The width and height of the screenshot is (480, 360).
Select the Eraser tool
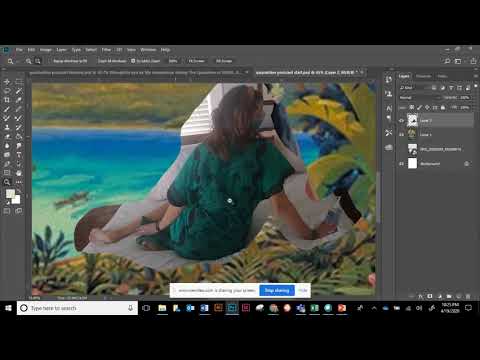[7, 136]
